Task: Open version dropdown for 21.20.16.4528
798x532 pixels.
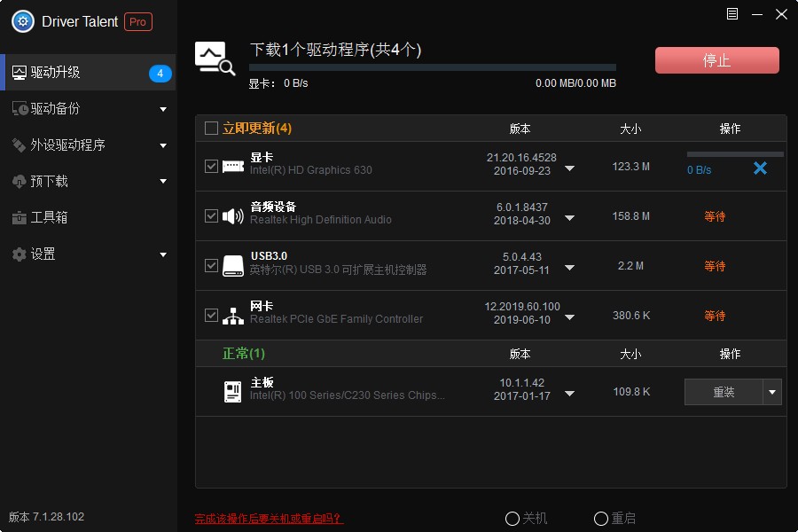Action: point(569,168)
